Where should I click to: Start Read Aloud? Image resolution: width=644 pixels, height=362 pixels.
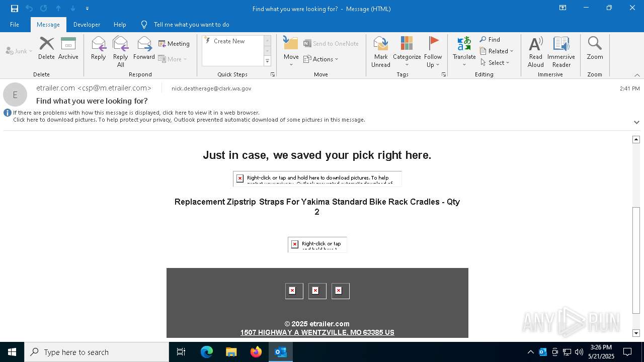point(536,52)
